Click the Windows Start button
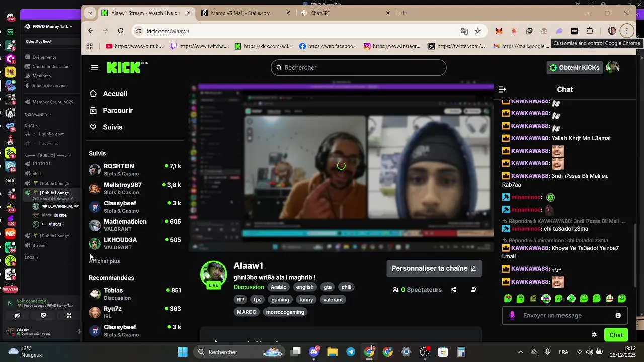This screenshot has height=362, width=644. (x=183, y=352)
